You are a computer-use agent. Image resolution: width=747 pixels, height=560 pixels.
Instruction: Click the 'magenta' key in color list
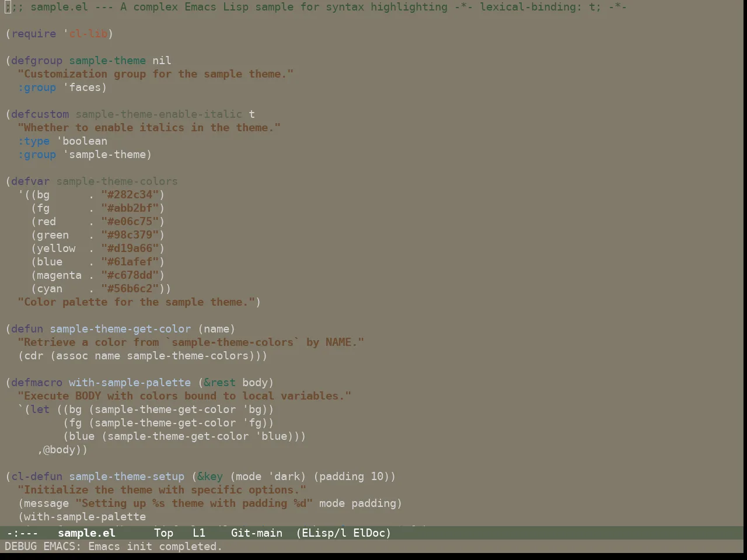tap(60, 275)
